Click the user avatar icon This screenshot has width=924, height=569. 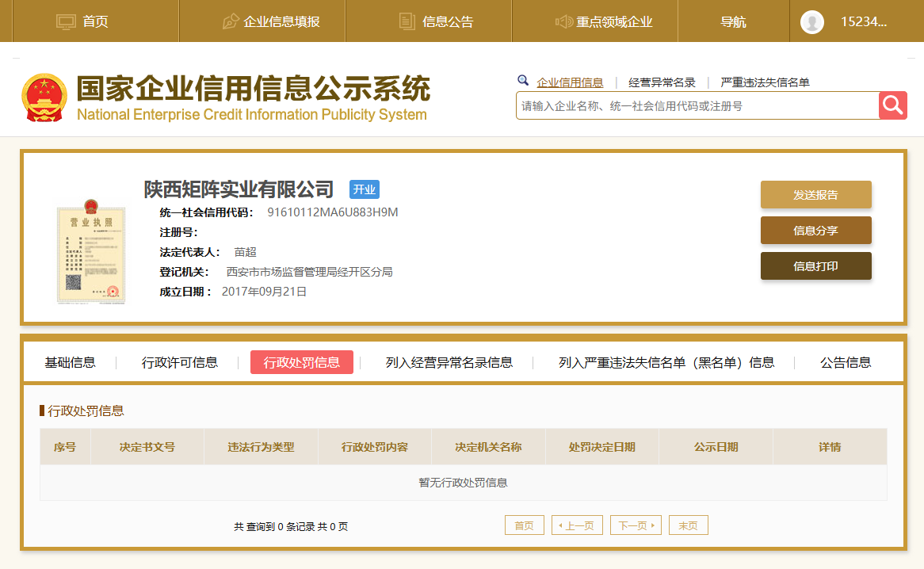pyautogui.click(x=812, y=22)
